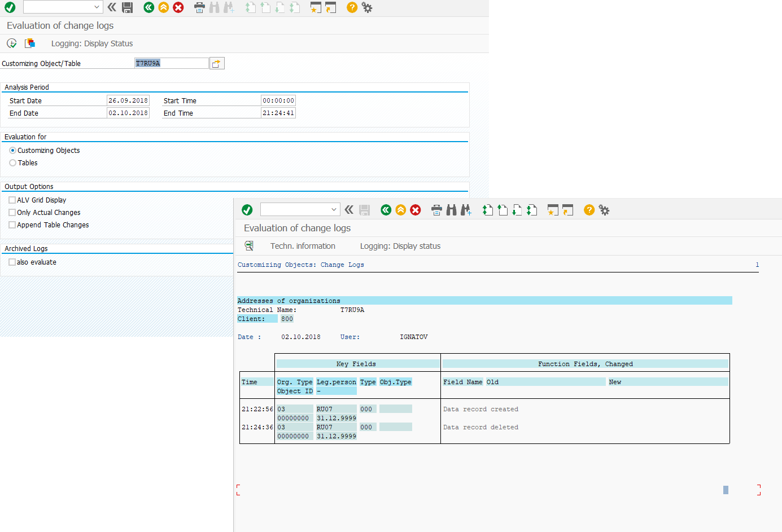
Task: Click Help icon in change logs window toolbar
Action: click(x=589, y=210)
